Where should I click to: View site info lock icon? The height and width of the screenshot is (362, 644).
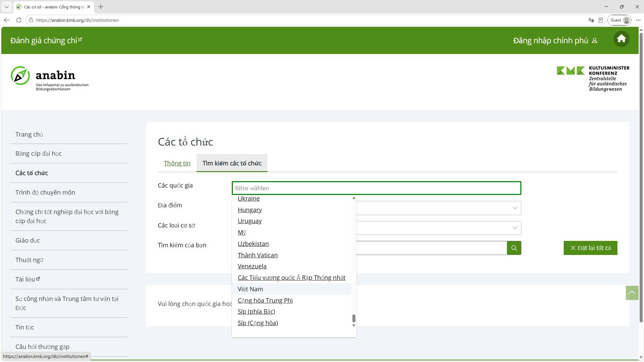pos(31,20)
